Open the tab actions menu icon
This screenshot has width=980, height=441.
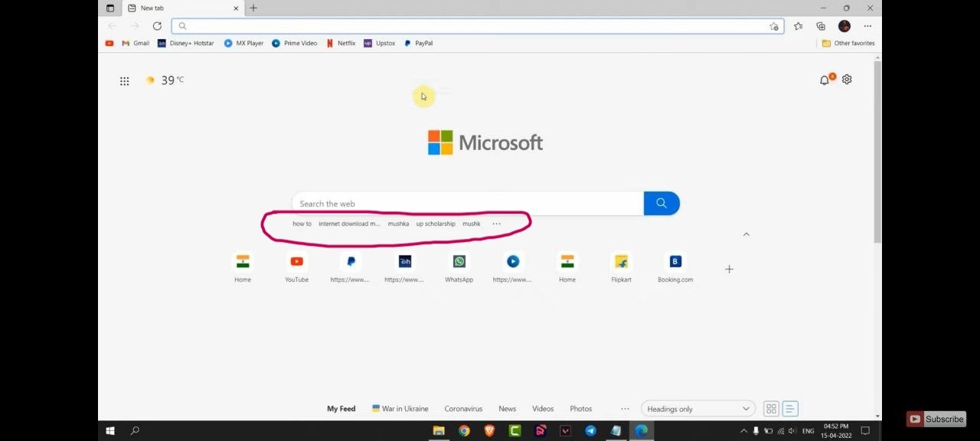coord(110,8)
